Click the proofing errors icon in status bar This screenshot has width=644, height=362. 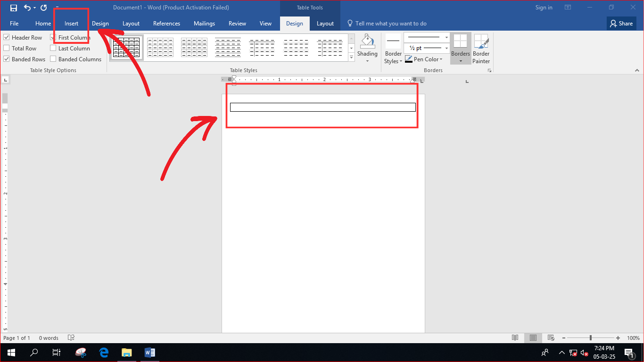(71, 338)
